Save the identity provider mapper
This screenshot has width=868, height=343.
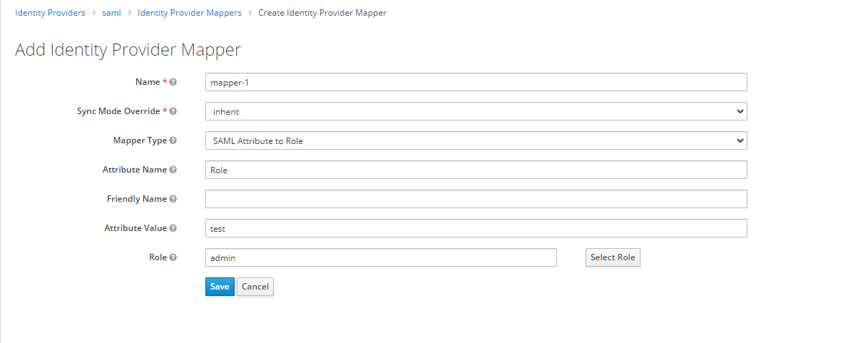tap(220, 287)
